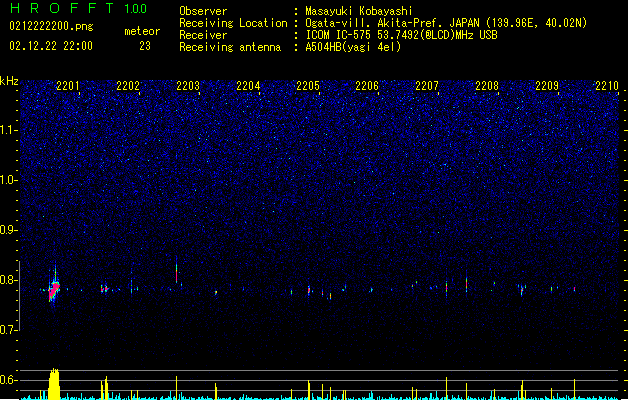This screenshot has height=400, width=629.
Task: Click the 2207 time marker
Action: point(427,86)
